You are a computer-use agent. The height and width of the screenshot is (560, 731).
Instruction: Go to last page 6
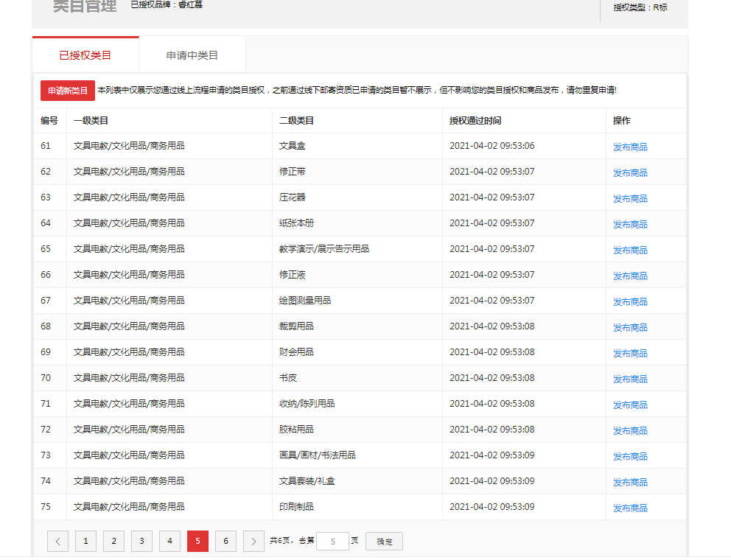pos(225,542)
